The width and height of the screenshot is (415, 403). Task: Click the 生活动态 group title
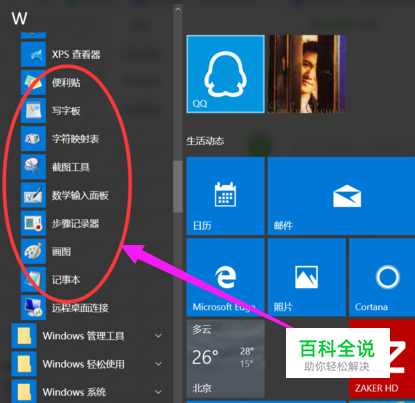pyautogui.click(x=205, y=141)
